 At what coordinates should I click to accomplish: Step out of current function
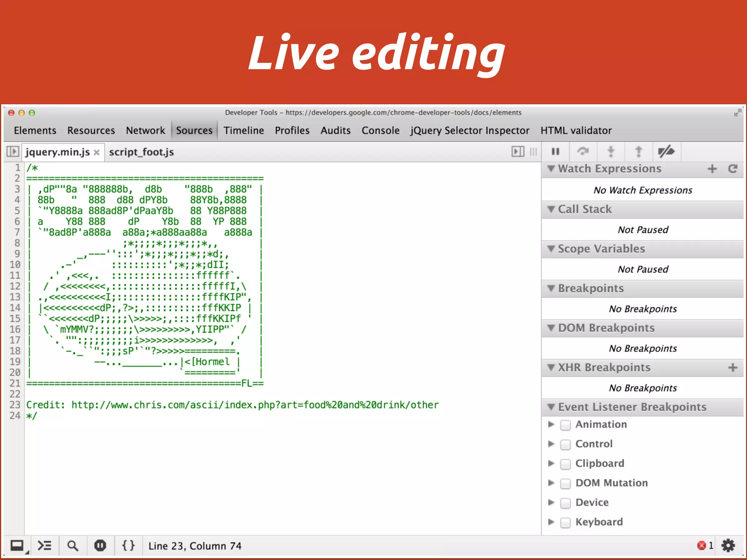[638, 151]
